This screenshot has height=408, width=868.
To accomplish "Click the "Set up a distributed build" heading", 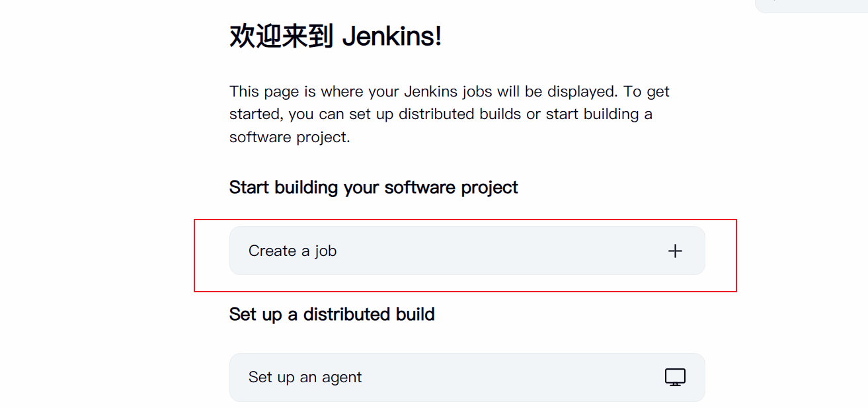I will 332,313.
